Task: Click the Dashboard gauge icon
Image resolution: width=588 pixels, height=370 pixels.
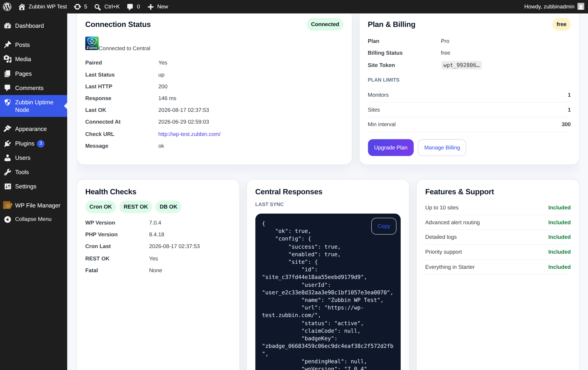Action: click(x=8, y=26)
